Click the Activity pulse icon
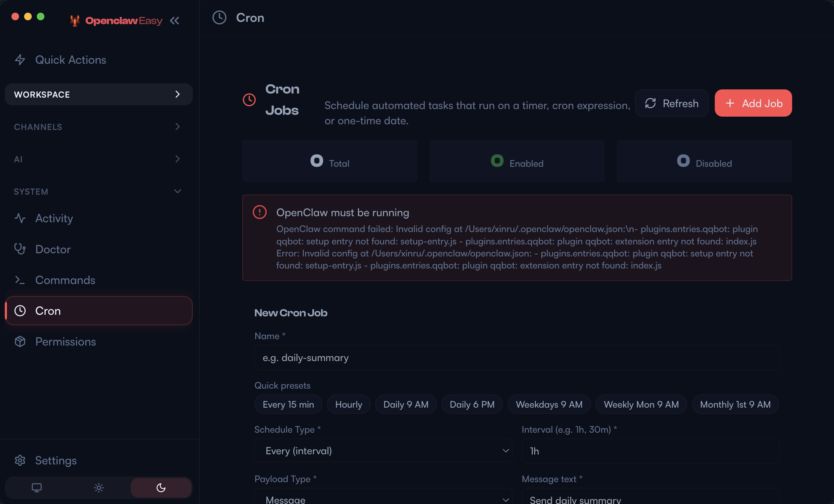The width and height of the screenshot is (834, 504). pyautogui.click(x=20, y=218)
